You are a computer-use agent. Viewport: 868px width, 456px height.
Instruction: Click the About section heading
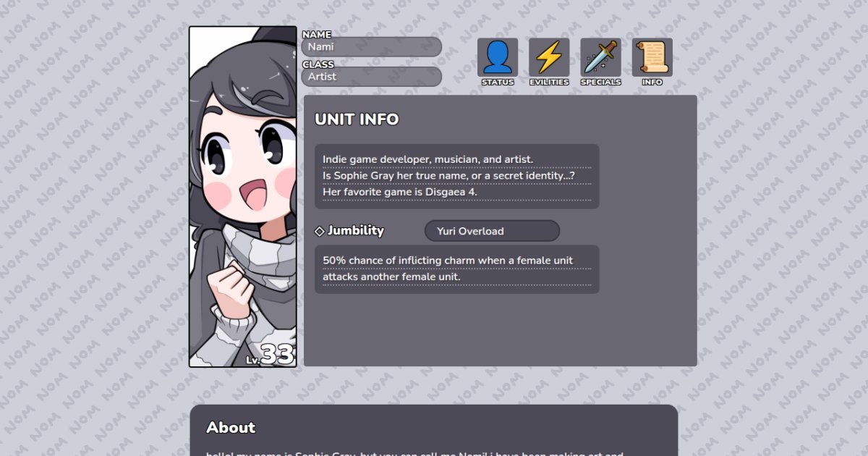tap(231, 428)
